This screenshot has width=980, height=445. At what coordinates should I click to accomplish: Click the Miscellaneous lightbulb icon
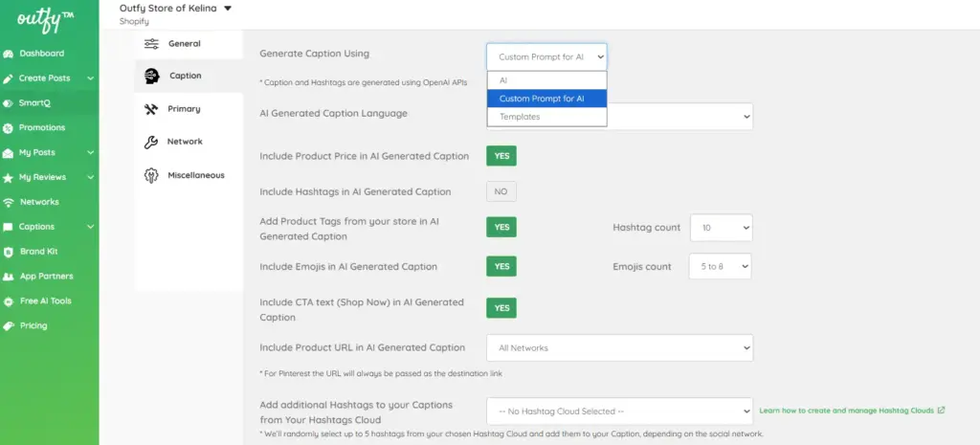coord(151,175)
